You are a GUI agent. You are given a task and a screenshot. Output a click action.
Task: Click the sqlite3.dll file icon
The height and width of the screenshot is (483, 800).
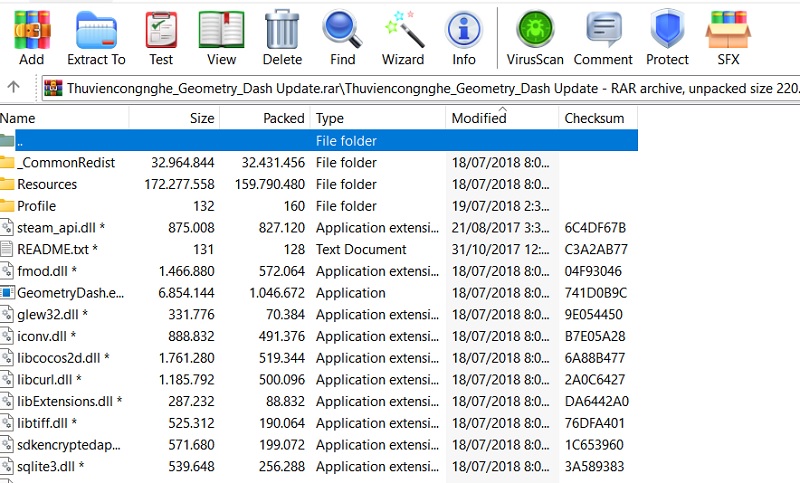tap(7, 466)
